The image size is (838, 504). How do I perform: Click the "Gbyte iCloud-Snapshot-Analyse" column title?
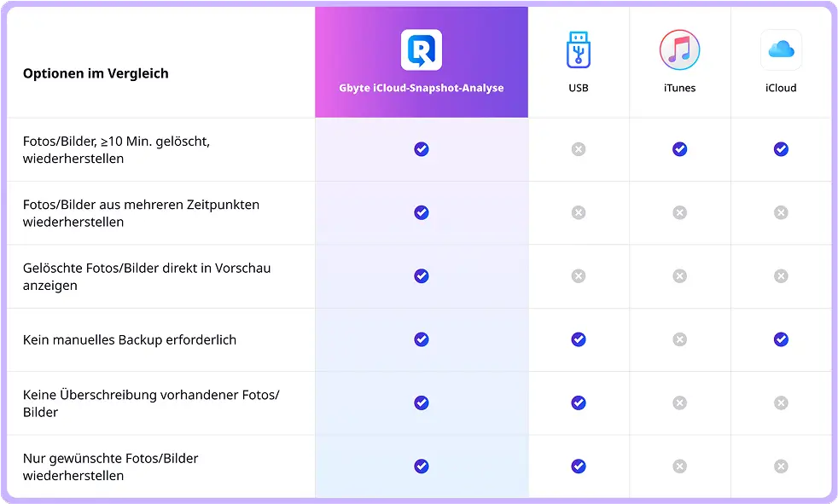(x=422, y=88)
